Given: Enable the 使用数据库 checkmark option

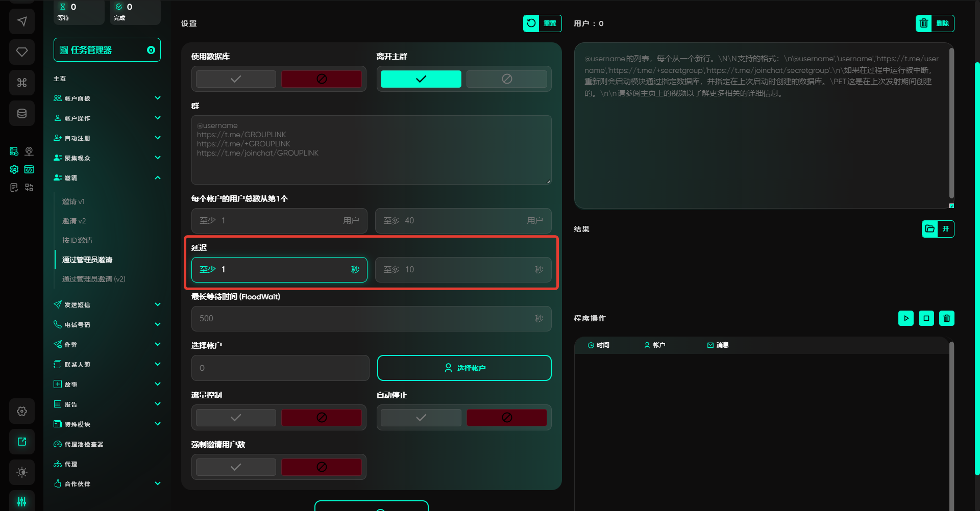Looking at the screenshot, I should click(x=236, y=79).
